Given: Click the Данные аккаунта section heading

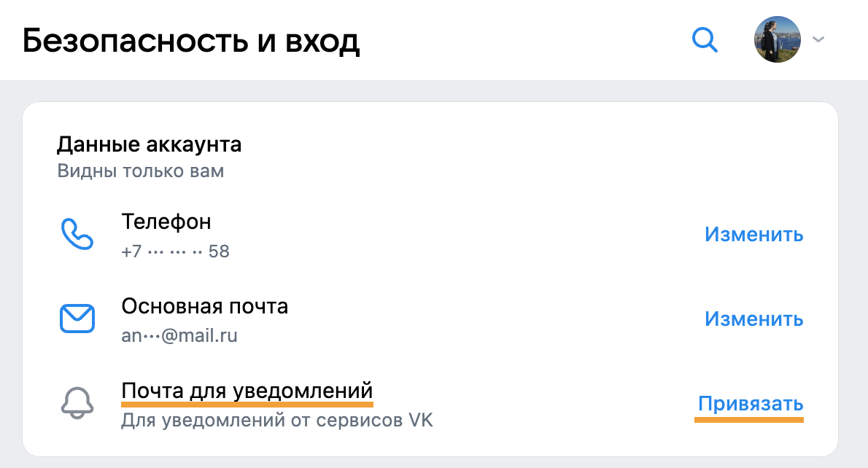Looking at the screenshot, I should click(149, 144).
